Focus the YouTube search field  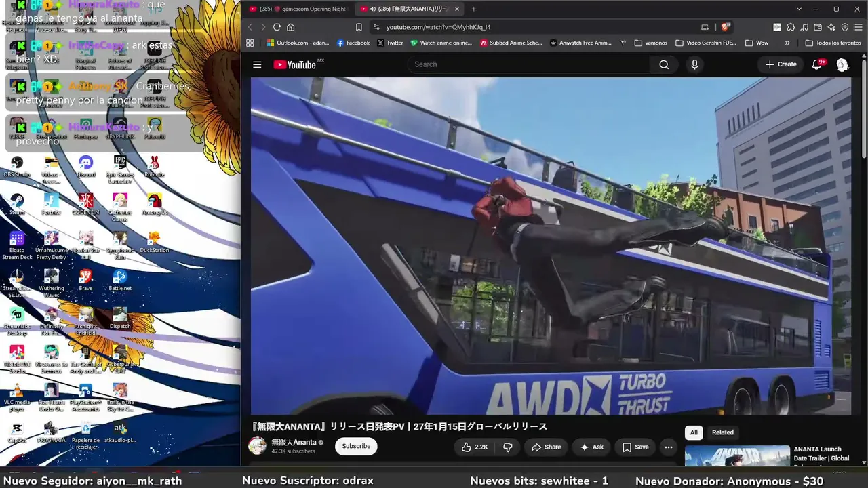[x=528, y=64]
